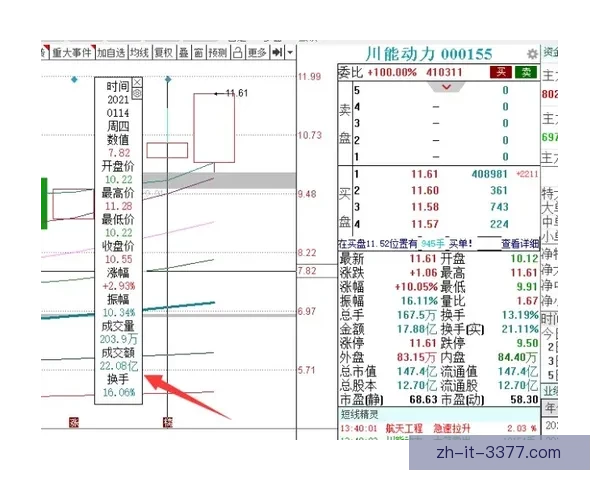Image resolution: width=600 pixels, height=480 pixels.
Task: Click the 市盈(静) 68.63 value
Action: click(x=423, y=400)
